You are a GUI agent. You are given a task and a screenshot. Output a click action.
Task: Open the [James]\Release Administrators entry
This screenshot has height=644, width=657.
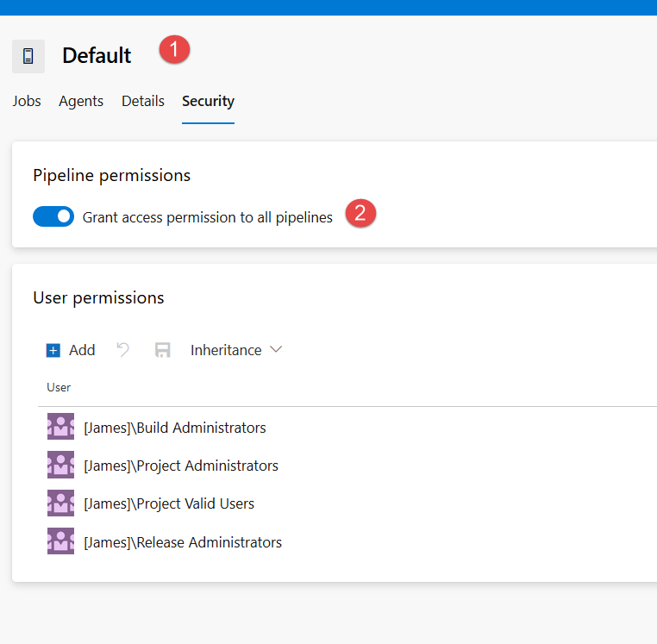[183, 542]
